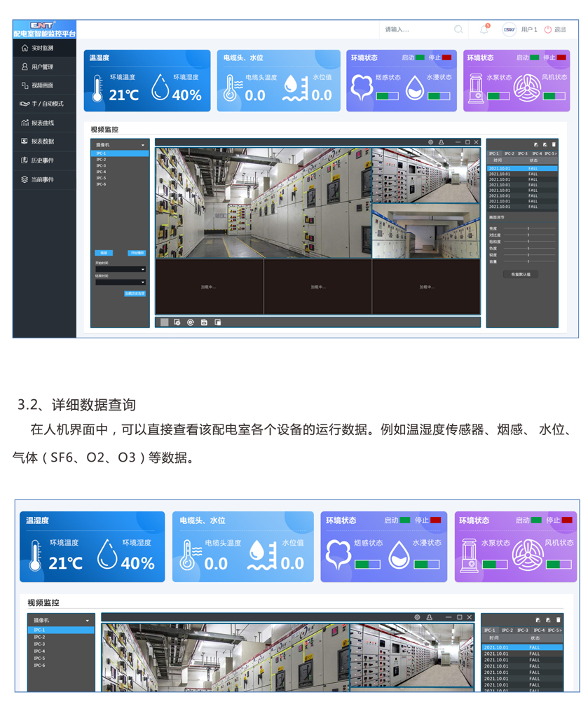Screen dimensions: 588x711
Task: Click the floppy-disk save icon in video toolbar
Action: [x=204, y=322]
